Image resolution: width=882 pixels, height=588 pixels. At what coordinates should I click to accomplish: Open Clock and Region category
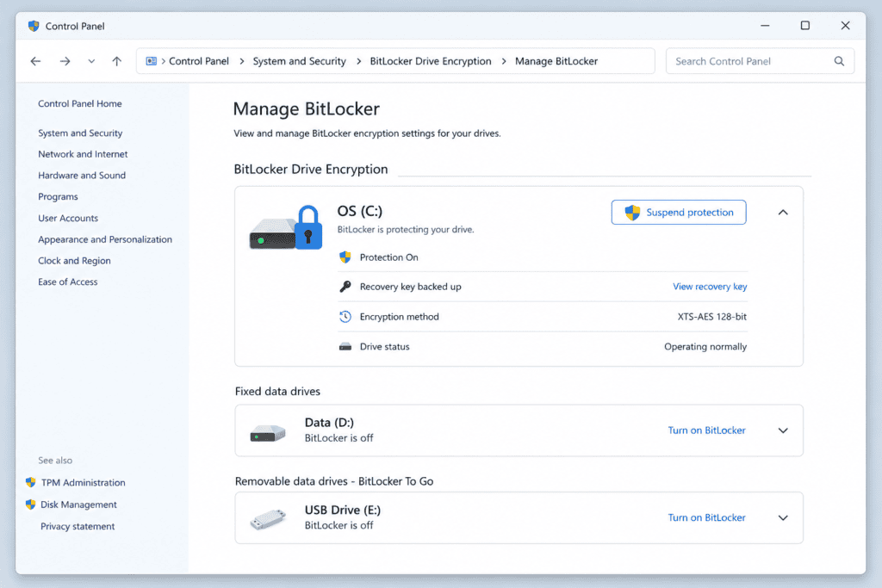(x=74, y=261)
